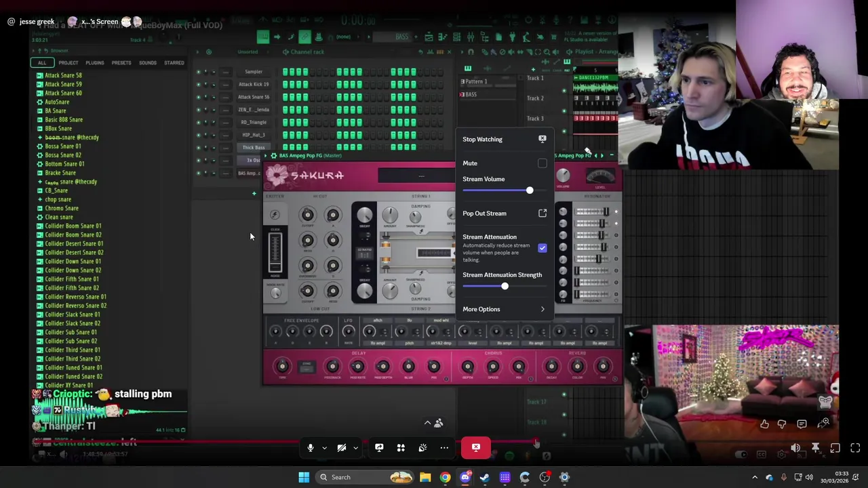The width and height of the screenshot is (868, 488).
Task: Open the more options ellipsis in call bar
Action: coord(444,447)
